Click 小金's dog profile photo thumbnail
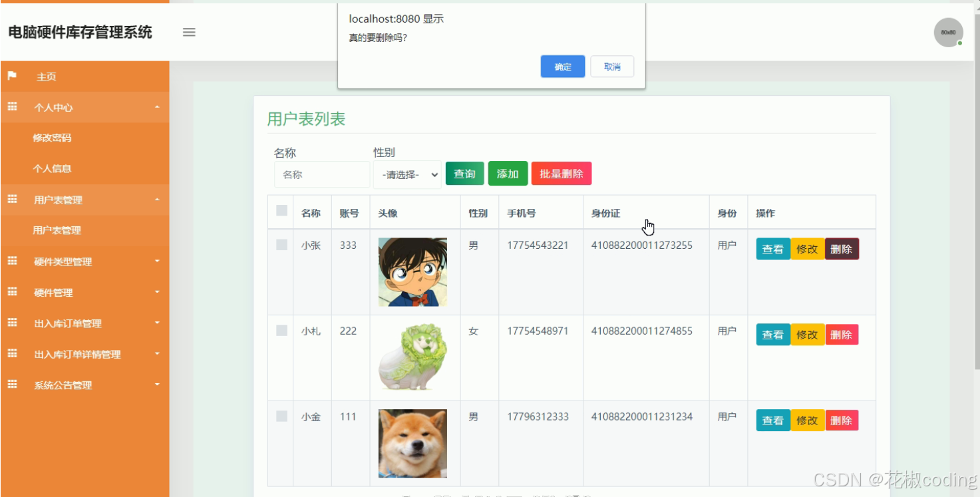The width and height of the screenshot is (980, 497). coord(414,443)
